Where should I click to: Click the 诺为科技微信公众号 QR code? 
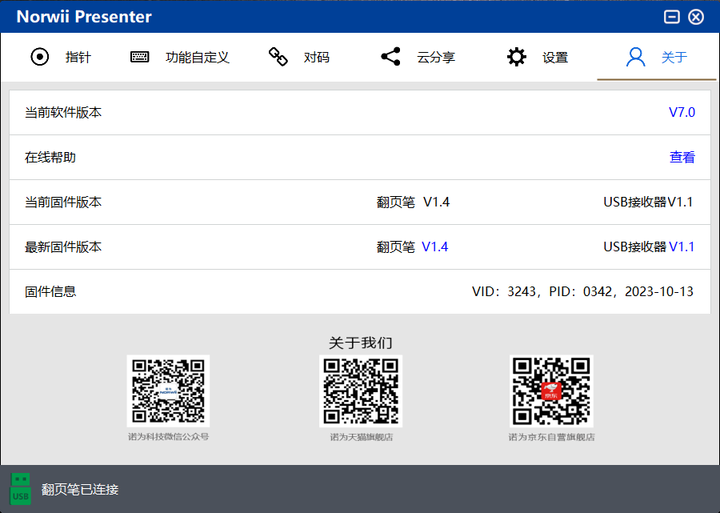[x=168, y=391]
